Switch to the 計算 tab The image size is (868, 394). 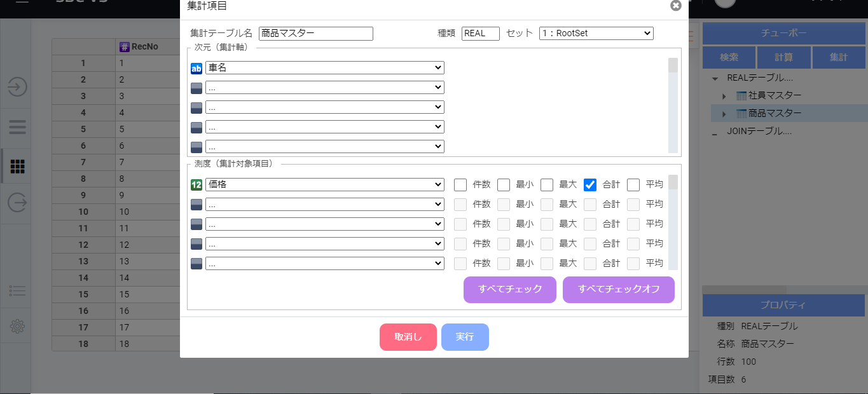[783, 57]
